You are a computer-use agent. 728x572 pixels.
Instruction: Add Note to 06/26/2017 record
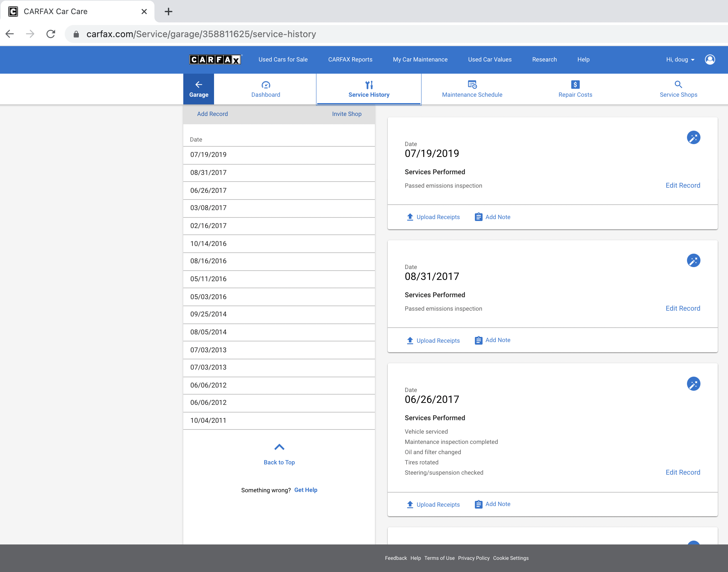(492, 504)
